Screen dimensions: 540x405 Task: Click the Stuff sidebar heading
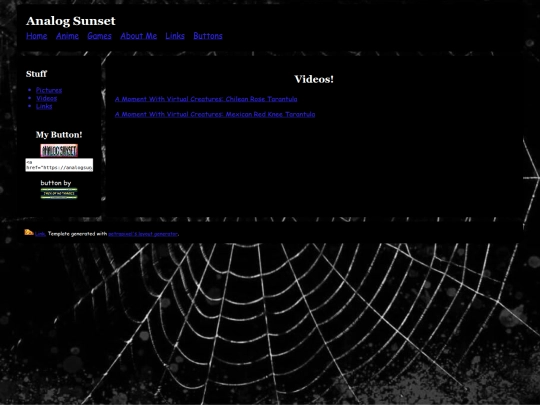click(x=36, y=74)
